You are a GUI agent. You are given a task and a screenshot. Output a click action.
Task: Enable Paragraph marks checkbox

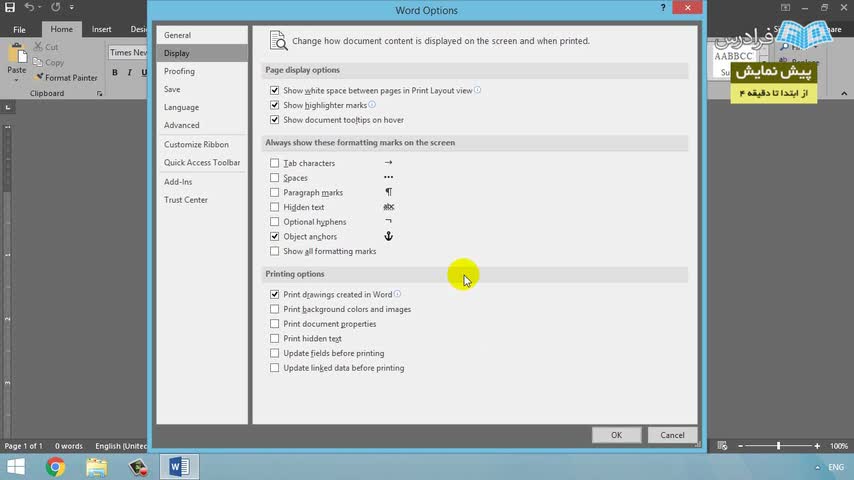click(274, 192)
